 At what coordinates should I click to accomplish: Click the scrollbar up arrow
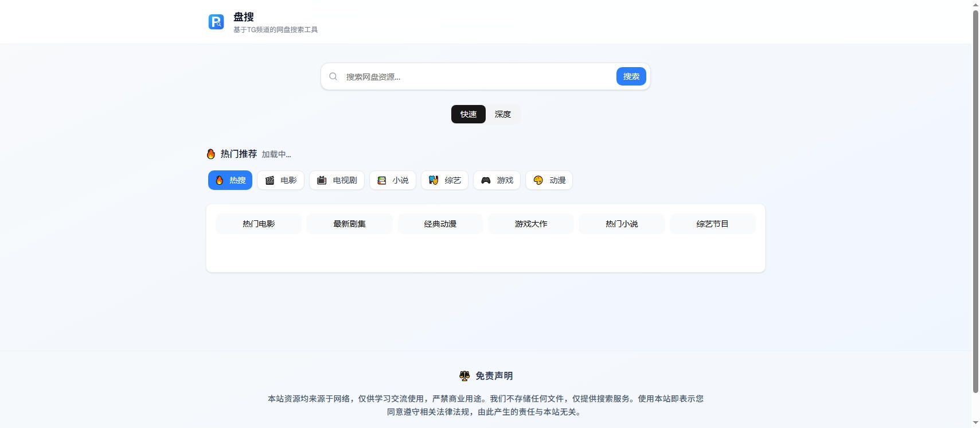click(x=975, y=5)
